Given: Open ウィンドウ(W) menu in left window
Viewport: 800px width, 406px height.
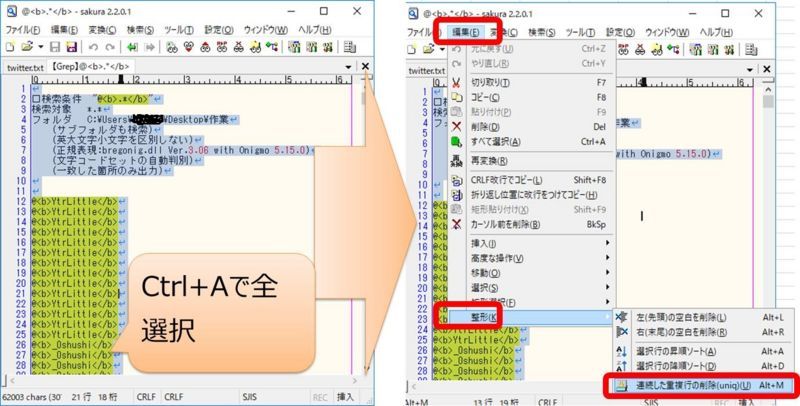Looking at the screenshot, I should tap(265, 30).
